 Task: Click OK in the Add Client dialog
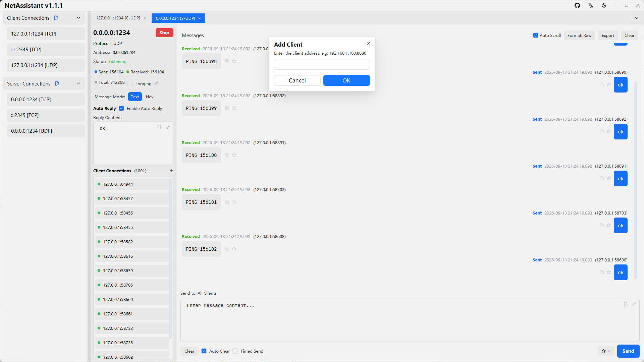tap(346, 80)
